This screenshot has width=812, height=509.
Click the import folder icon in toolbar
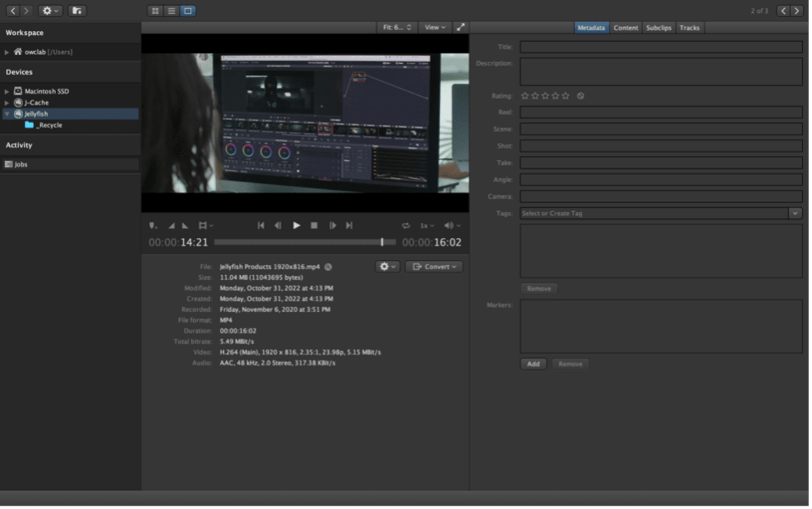[77, 10]
